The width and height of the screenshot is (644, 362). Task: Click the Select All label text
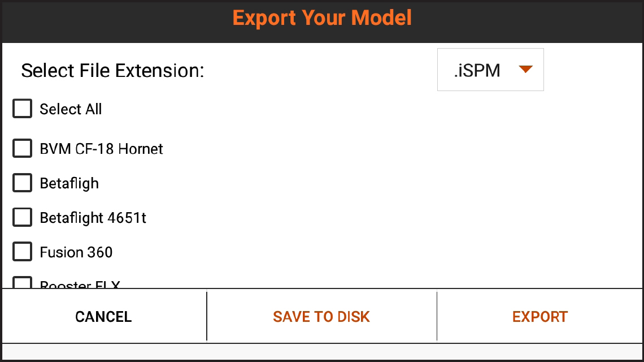tap(71, 110)
